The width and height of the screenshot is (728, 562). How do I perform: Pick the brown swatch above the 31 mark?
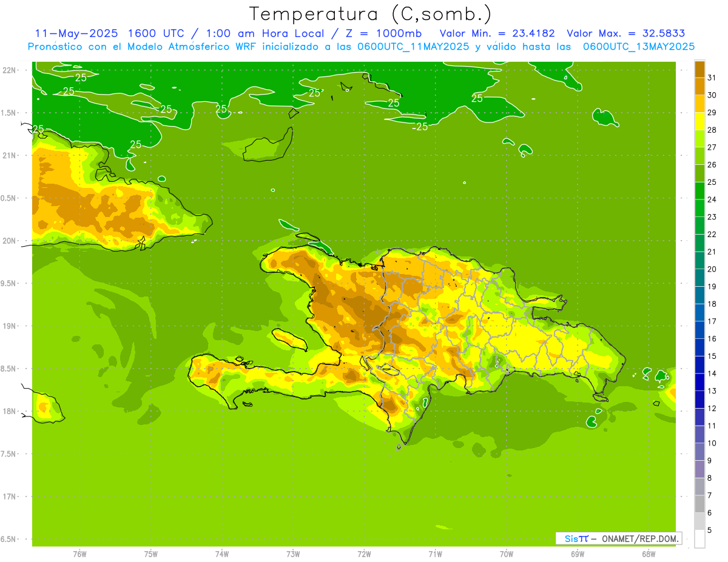click(x=699, y=69)
